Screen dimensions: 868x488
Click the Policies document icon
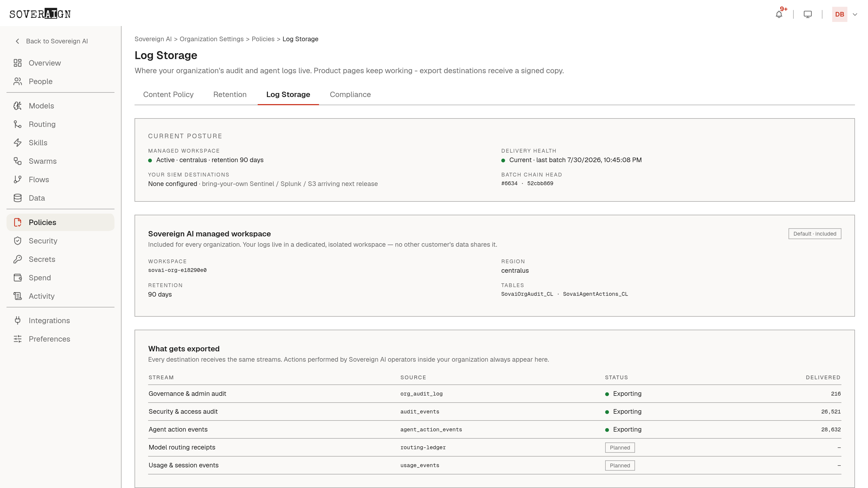click(18, 222)
